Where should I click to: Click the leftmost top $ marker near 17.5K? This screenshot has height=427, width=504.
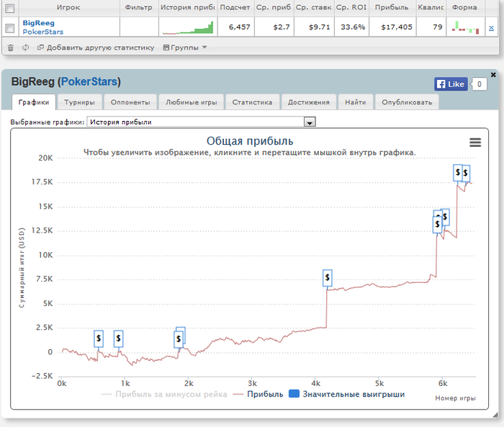click(x=458, y=173)
